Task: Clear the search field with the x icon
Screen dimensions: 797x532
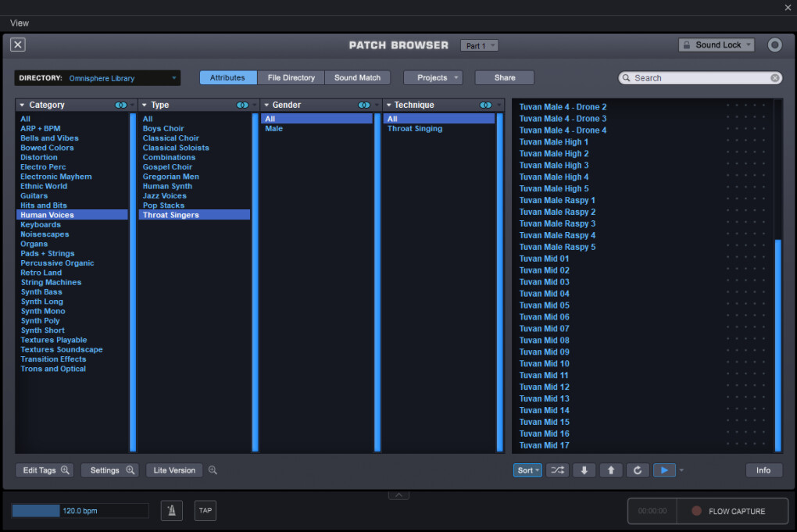Action: coord(774,78)
